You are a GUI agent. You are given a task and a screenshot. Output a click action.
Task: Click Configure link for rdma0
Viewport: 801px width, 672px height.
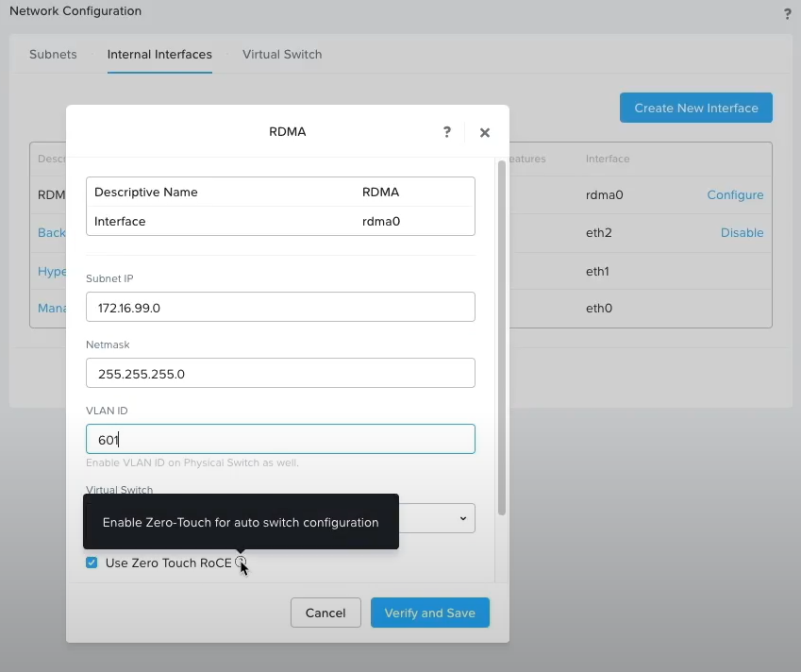(x=735, y=195)
